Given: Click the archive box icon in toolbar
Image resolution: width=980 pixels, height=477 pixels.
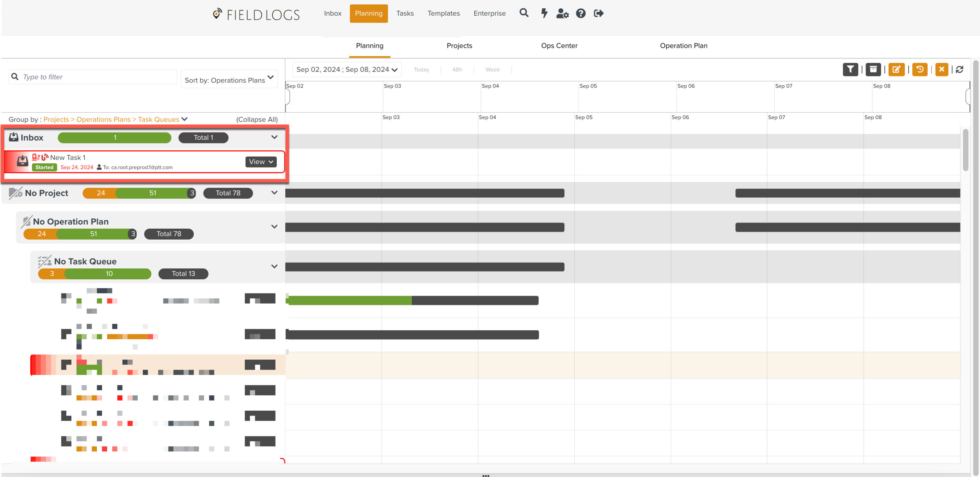Looking at the screenshot, I should [x=873, y=69].
